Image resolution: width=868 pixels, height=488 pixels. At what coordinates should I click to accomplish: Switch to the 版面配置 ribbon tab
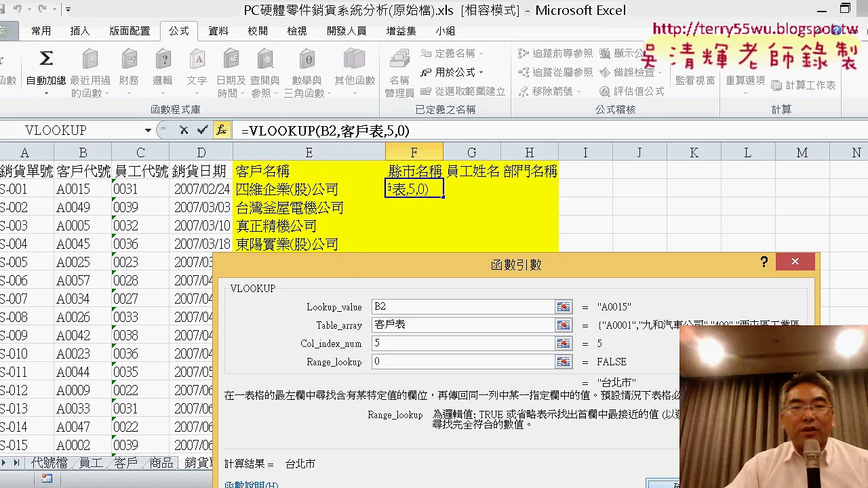130,30
